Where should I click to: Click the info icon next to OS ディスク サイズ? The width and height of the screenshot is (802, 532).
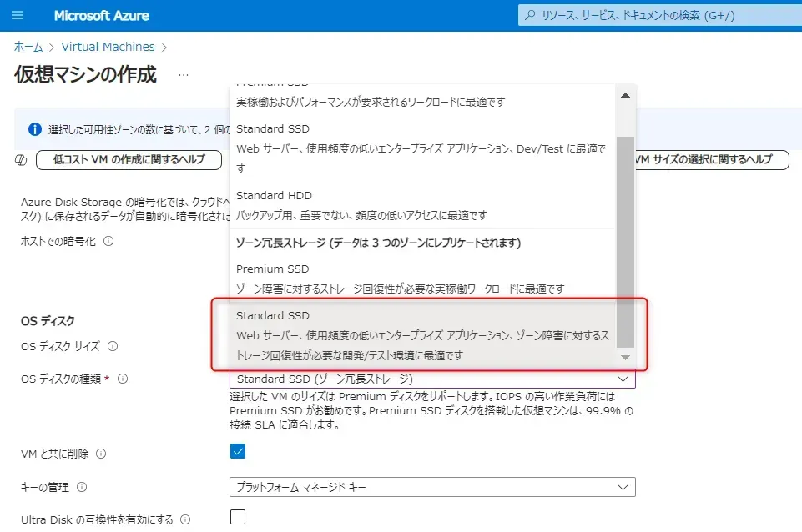pos(113,346)
